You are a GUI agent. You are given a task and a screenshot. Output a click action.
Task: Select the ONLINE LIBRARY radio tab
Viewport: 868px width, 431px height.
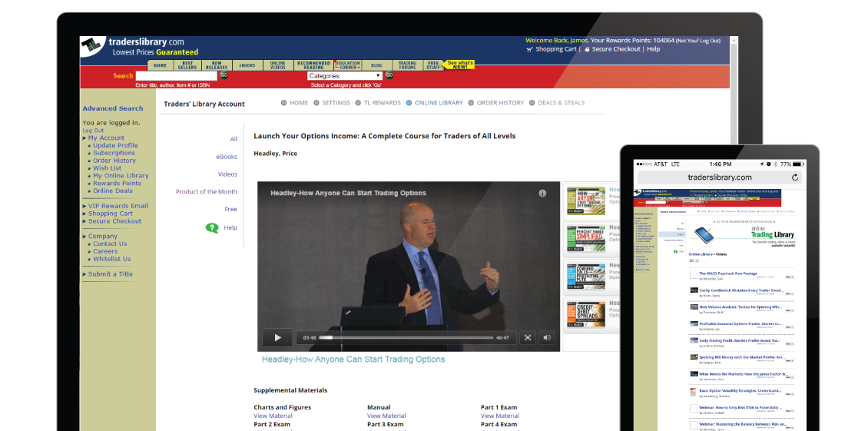(x=409, y=103)
